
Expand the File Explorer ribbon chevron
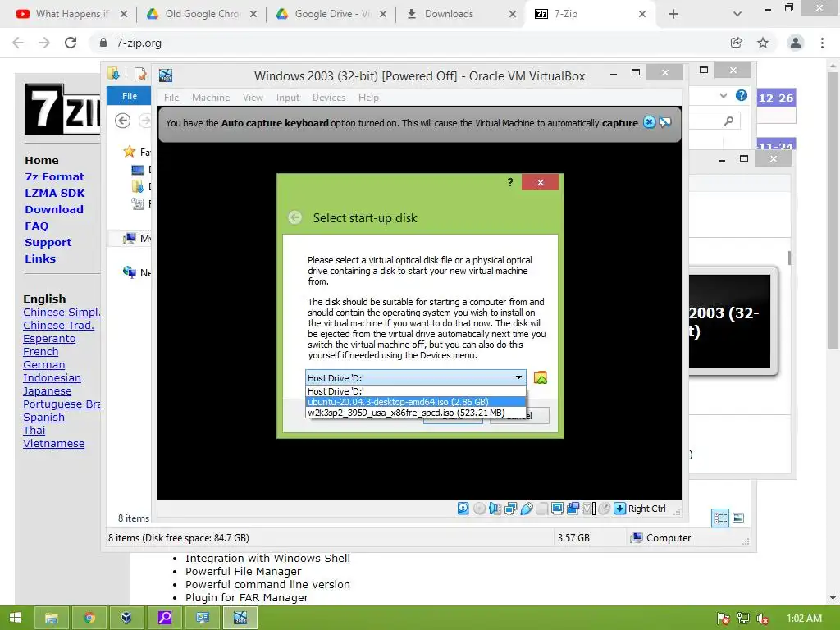[724, 95]
